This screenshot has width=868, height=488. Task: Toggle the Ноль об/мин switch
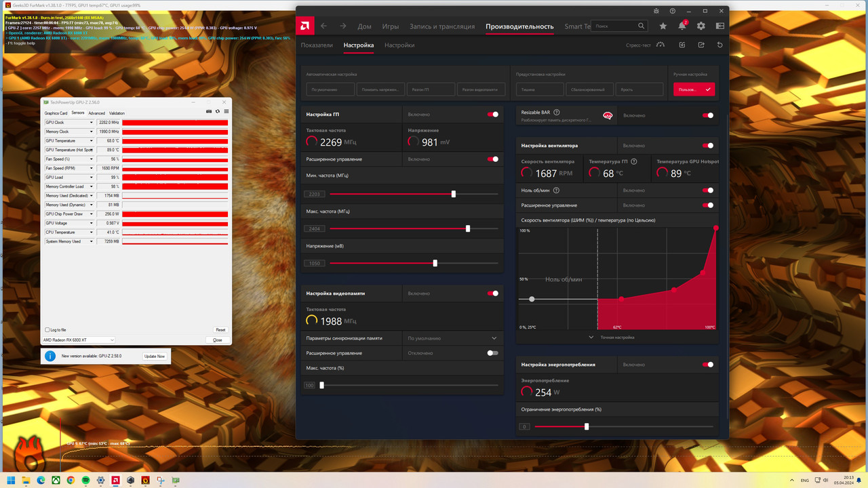click(708, 190)
